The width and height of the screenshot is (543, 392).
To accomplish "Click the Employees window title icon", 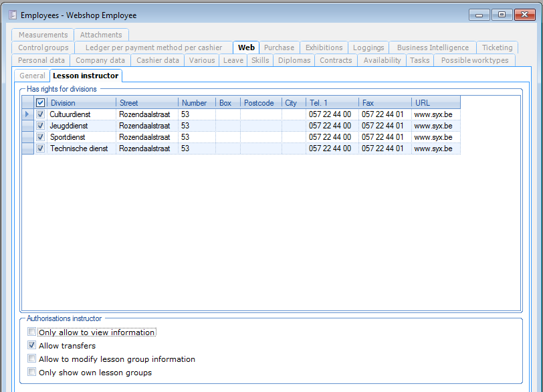I will (x=12, y=15).
